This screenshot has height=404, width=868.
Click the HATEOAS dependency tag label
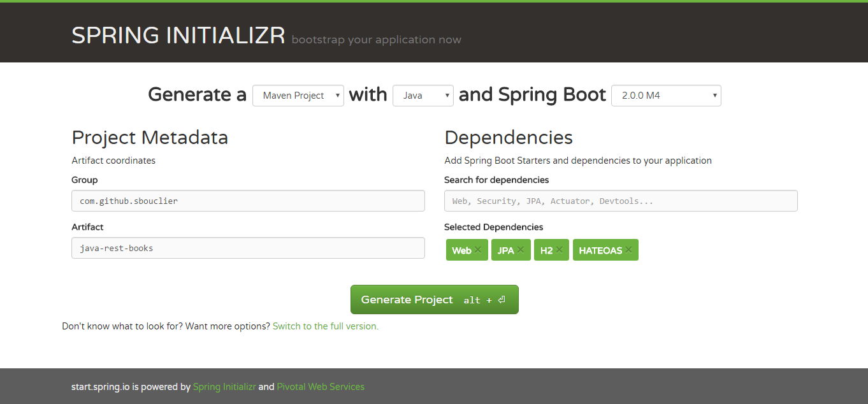coord(600,250)
